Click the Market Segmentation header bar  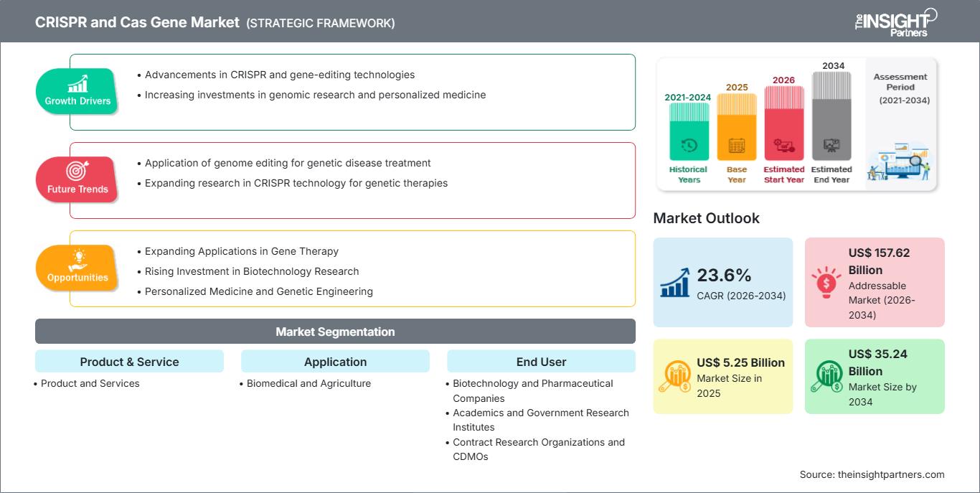click(335, 331)
